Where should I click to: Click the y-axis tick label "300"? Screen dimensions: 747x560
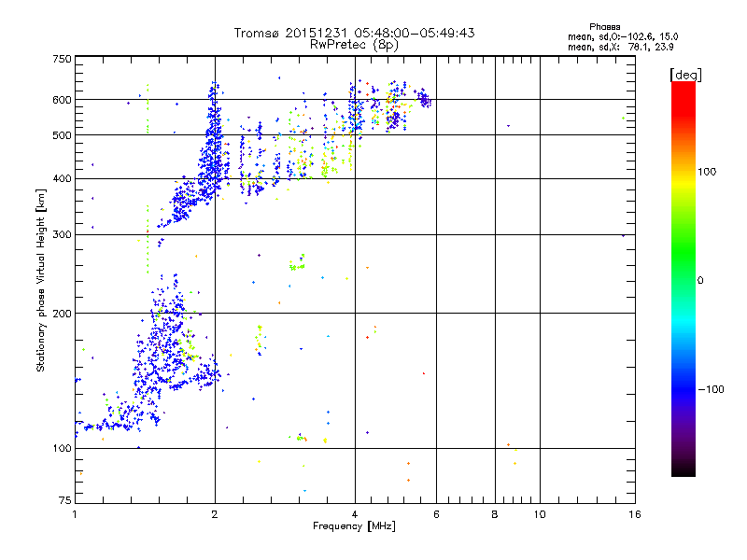[62, 235]
